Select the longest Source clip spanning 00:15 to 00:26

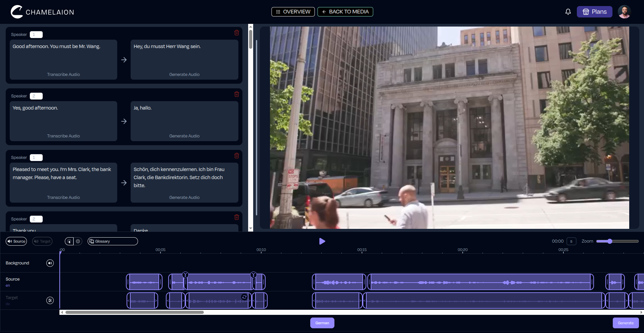click(x=480, y=282)
